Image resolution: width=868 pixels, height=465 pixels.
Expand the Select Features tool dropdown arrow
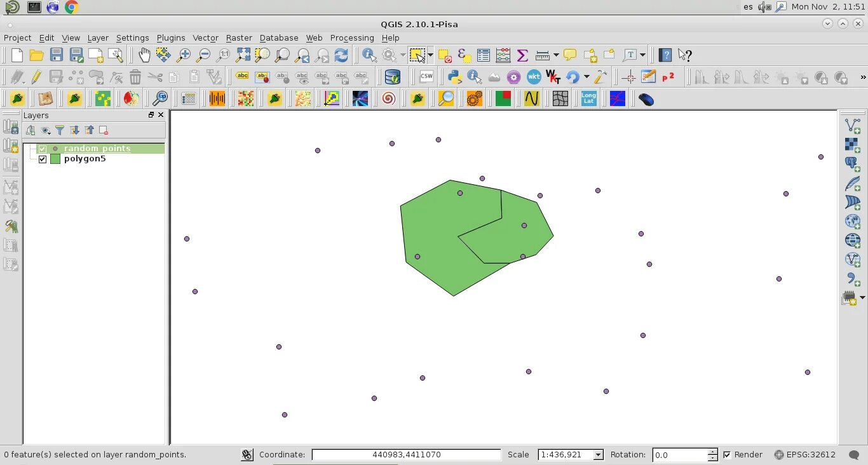click(x=431, y=55)
